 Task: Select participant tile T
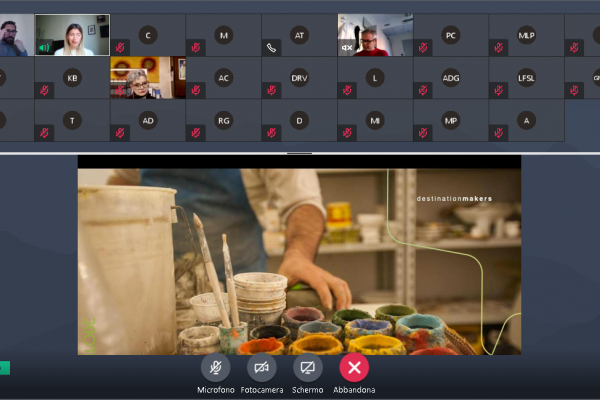[72, 121]
